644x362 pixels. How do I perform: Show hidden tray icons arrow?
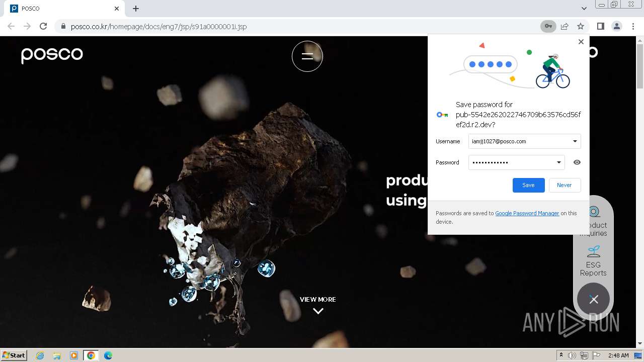561,355
